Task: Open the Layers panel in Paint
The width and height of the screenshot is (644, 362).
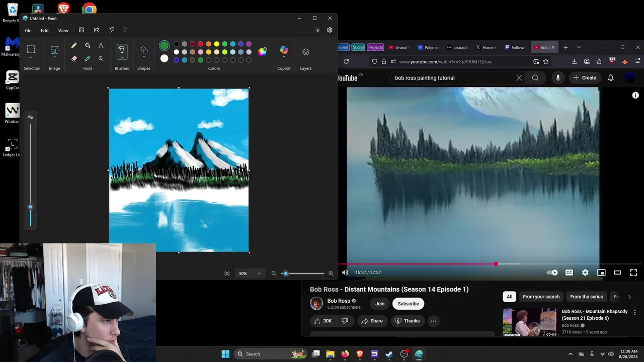Action: coord(306,52)
